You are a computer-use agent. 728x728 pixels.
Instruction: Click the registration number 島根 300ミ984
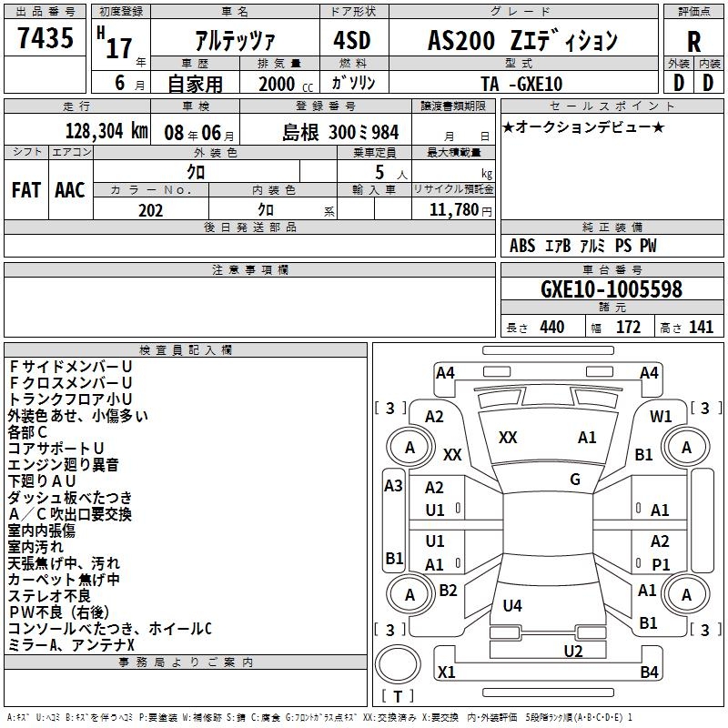(x=340, y=133)
